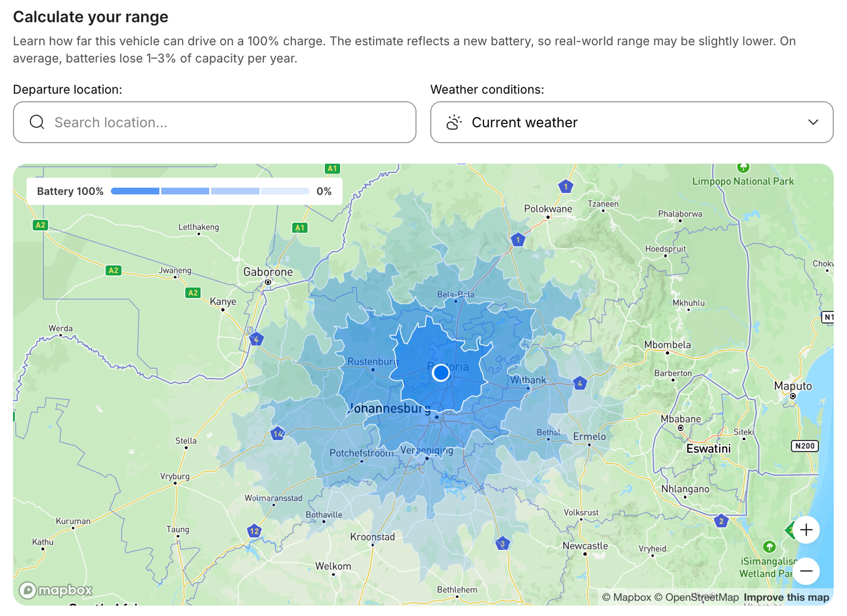Expand weather conditions chevron arrow
Screen dimensions: 847x616
pos(813,122)
